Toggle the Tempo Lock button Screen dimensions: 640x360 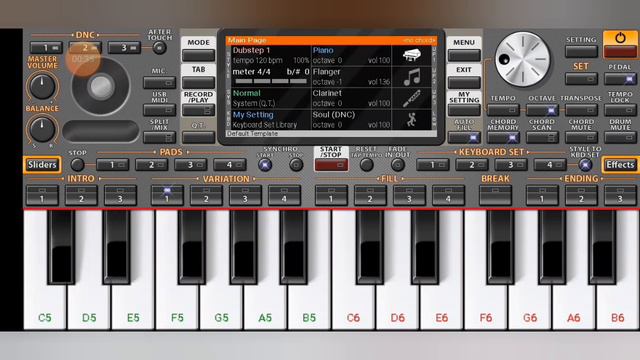620,110
